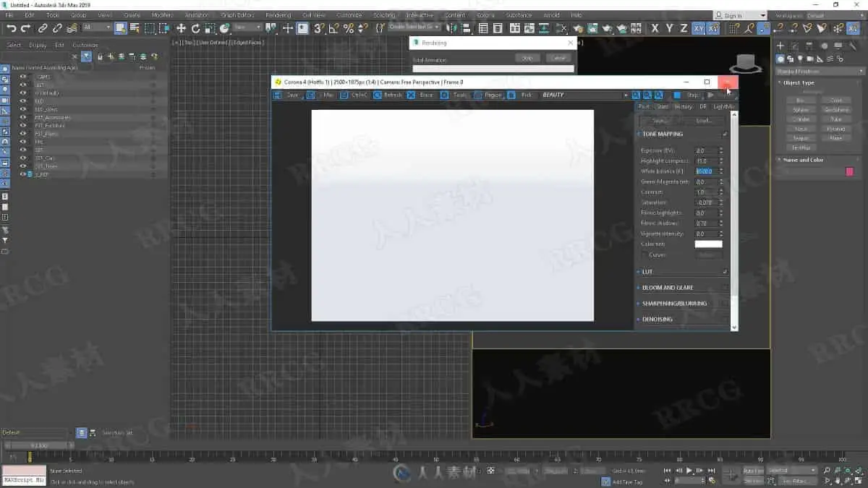Click the Undo arrow in main toolbar
Screen dimensions: 868x488
11,28
